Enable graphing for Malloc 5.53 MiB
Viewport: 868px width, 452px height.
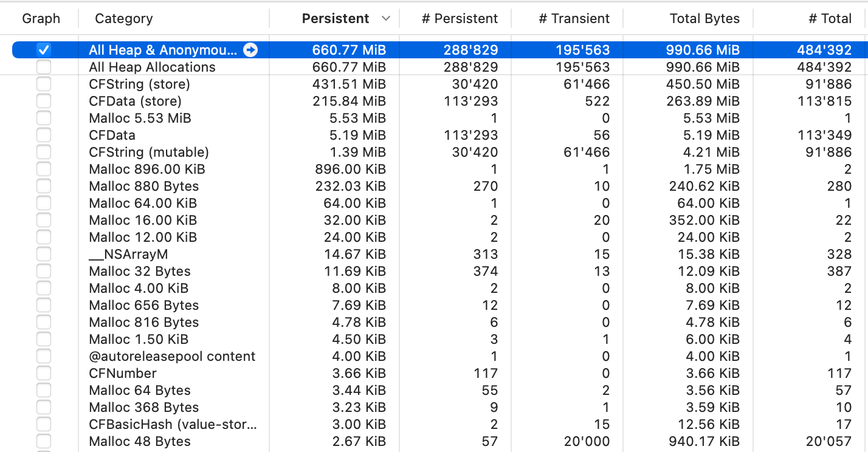click(x=44, y=118)
